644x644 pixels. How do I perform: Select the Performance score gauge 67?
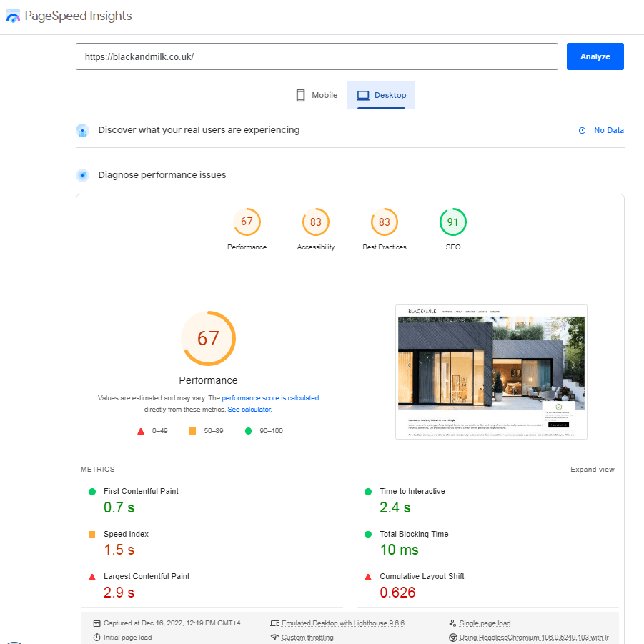pos(247,222)
